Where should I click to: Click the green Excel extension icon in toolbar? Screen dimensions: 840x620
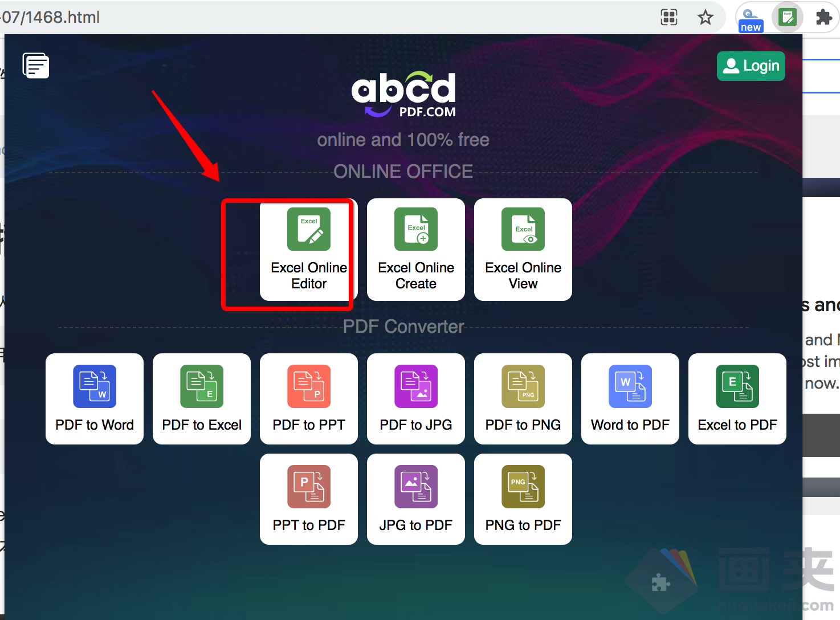click(787, 18)
